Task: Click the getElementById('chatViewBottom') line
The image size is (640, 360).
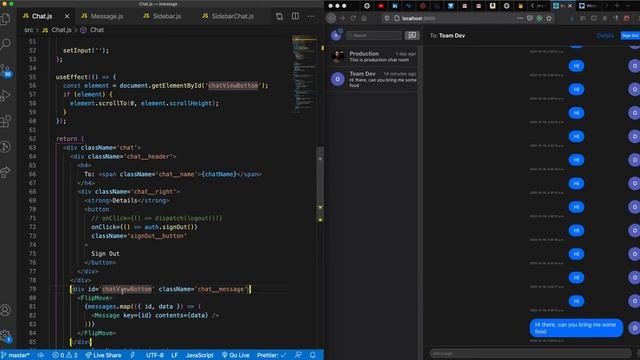Action: [x=165, y=86]
